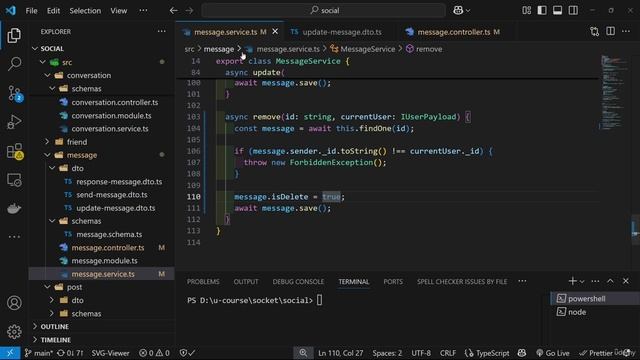Switch to message.controller.ts tab

(x=452, y=32)
